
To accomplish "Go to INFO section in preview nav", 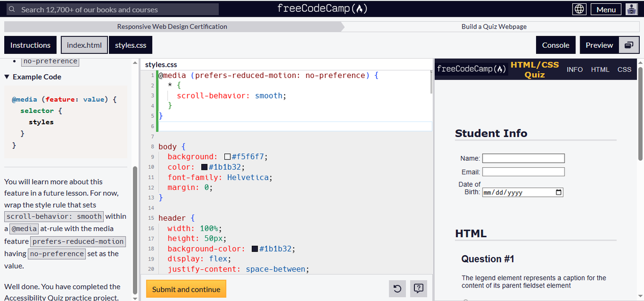I will pos(575,69).
